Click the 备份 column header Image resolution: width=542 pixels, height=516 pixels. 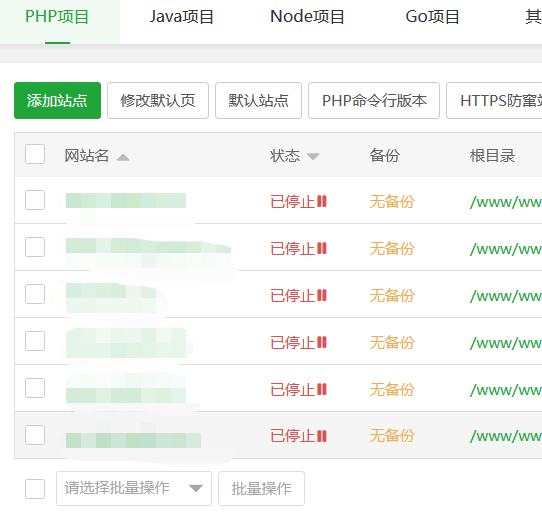(385, 156)
